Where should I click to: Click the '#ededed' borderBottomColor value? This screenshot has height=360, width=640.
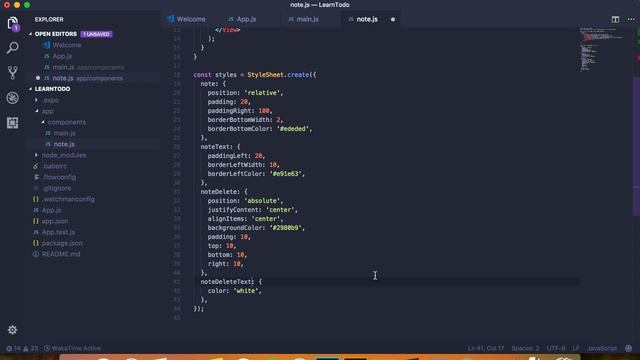292,129
